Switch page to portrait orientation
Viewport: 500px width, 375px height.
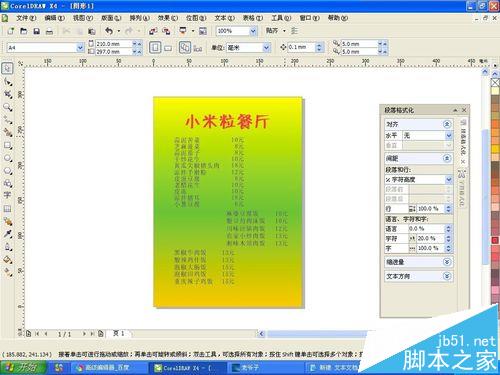(x=155, y=47)
